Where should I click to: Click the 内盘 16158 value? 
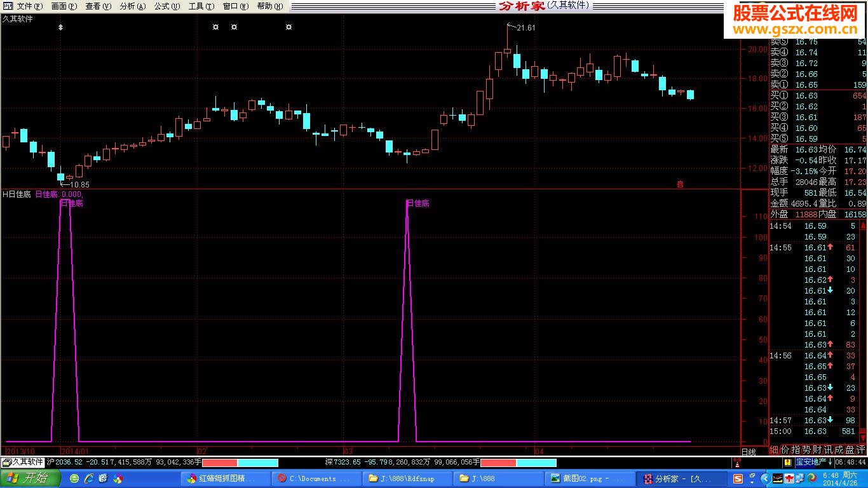pyautogui.click(x=855, y=215)
